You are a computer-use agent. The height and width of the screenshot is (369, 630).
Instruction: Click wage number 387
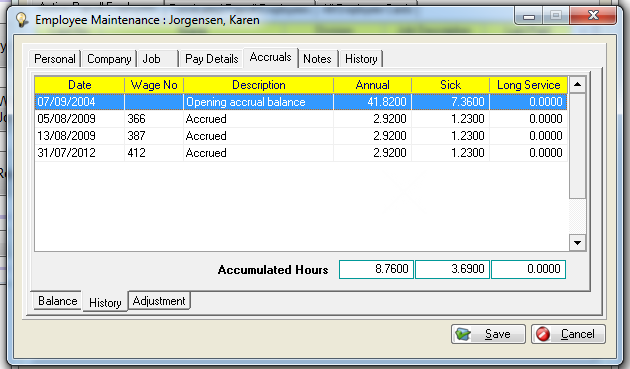tap(154, 136)
